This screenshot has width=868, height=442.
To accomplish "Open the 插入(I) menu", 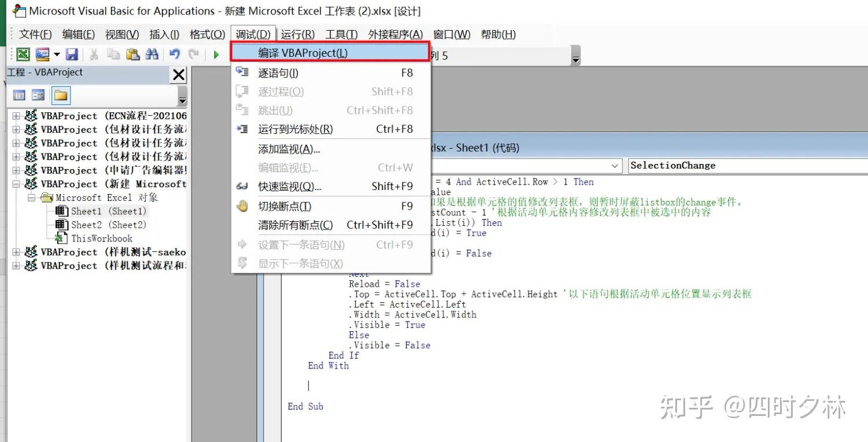I will click(164, 35).
